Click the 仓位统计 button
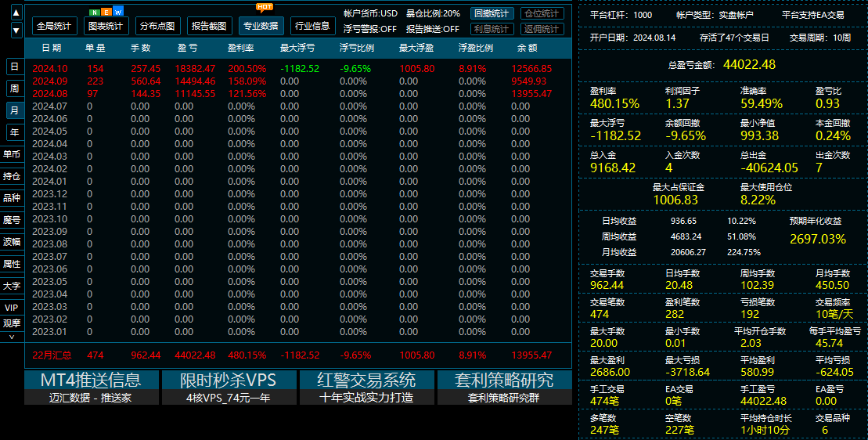This screenshot has height=440, width=868. tap(542, 14)
